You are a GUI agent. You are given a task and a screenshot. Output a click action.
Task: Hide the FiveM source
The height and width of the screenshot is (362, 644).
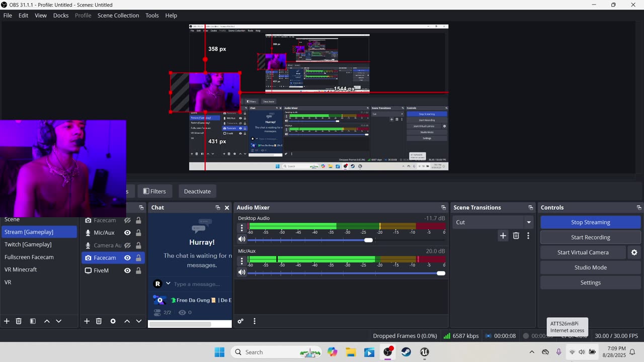tap(127, 270)
